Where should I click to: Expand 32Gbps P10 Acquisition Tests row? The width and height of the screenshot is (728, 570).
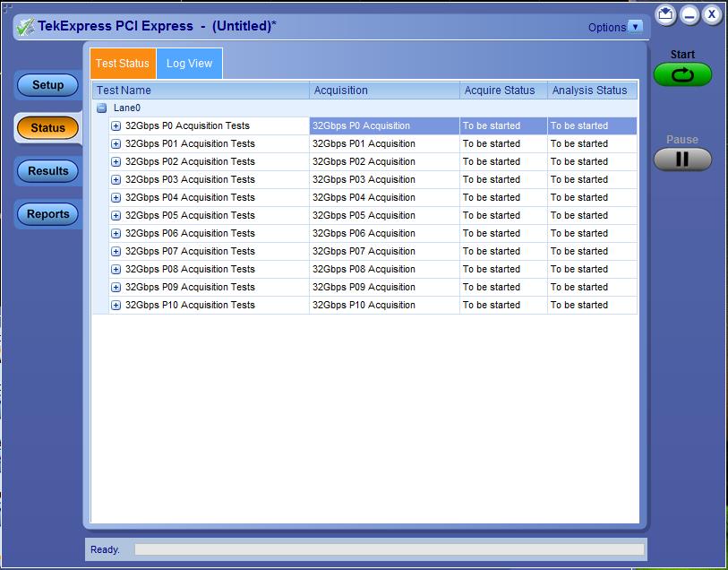point(116,306)
